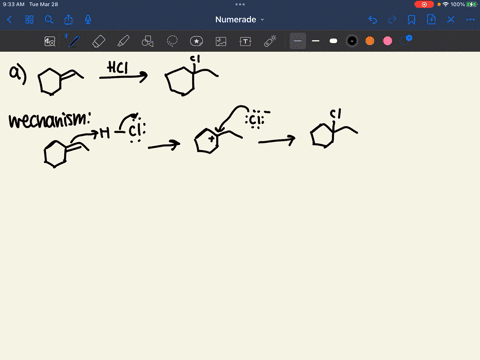Close the editing toolbar with X
Viewport: 480px width, 360px height.
click(x=451, y=20)
